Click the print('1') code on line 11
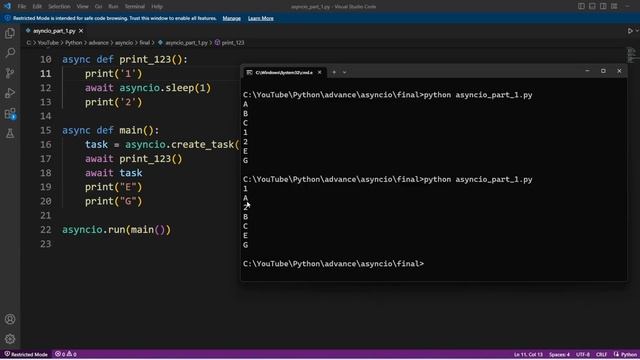This screenshot has width=640, height=360. pyautogui.click(x=113, y=73)
